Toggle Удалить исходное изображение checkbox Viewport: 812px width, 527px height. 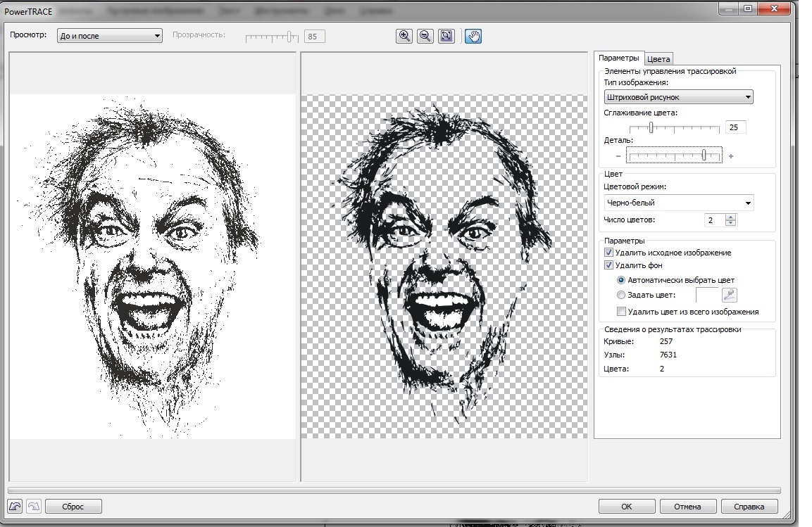(x=608, y=253)
